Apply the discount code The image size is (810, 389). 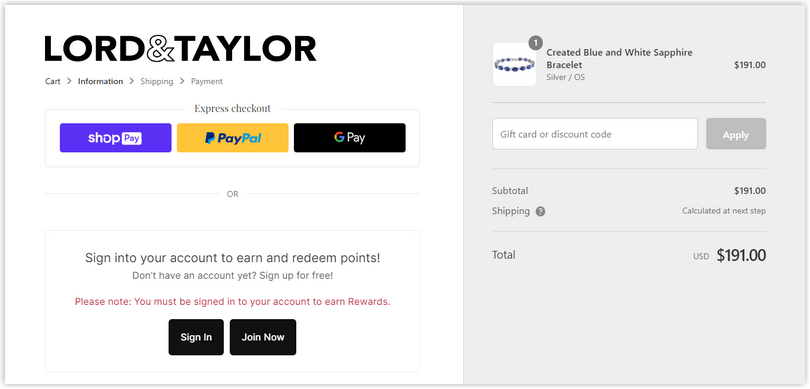click(736, 134)
